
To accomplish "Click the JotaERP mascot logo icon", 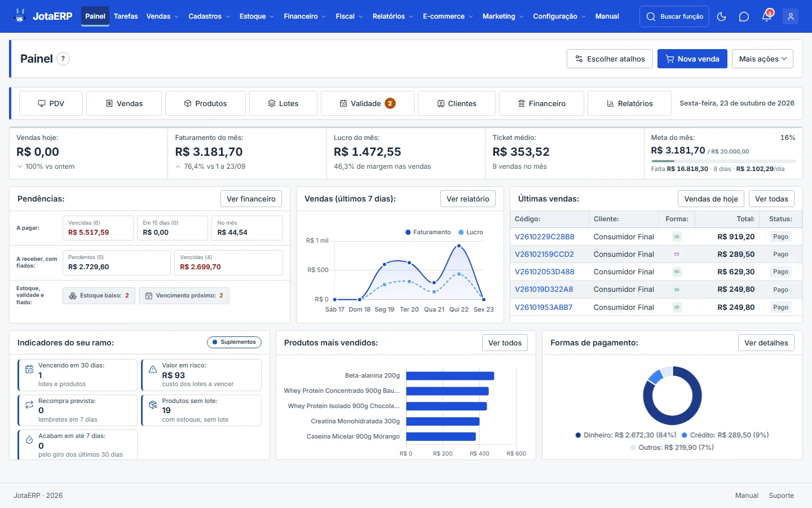I will (20, 16).
